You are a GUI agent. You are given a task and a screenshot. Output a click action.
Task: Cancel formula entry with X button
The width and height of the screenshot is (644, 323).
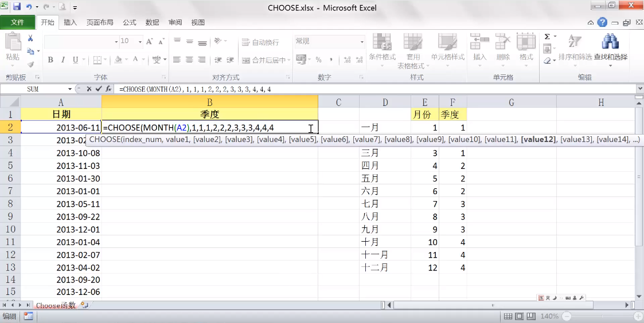[x=89, y=89]
